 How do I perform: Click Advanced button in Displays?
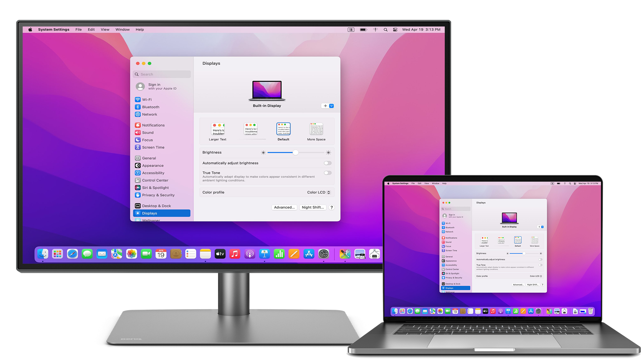pos(284,207)
